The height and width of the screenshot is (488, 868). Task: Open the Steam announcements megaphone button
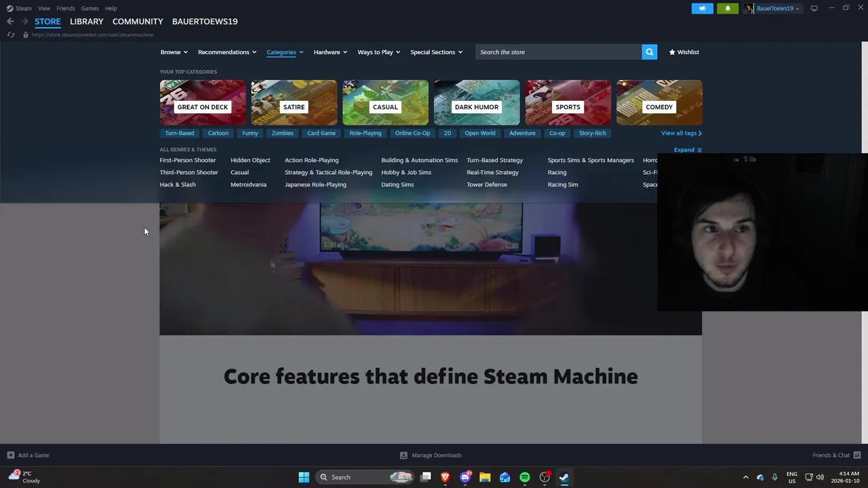pos(703,8)
